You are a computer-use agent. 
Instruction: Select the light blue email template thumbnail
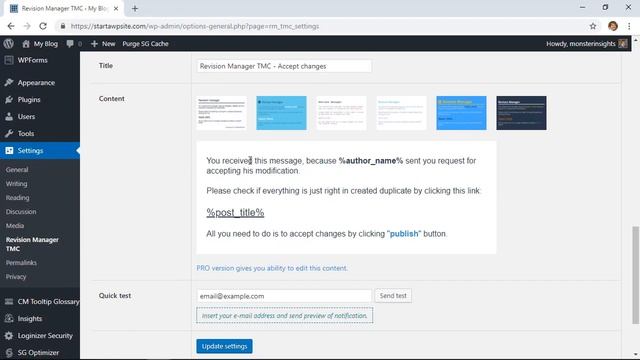281,113
